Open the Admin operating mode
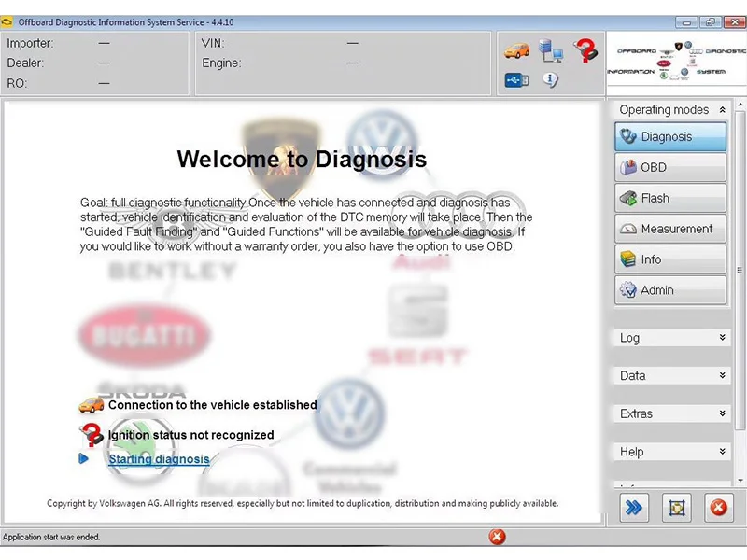 pyautogui.click(x=670, y=290)
